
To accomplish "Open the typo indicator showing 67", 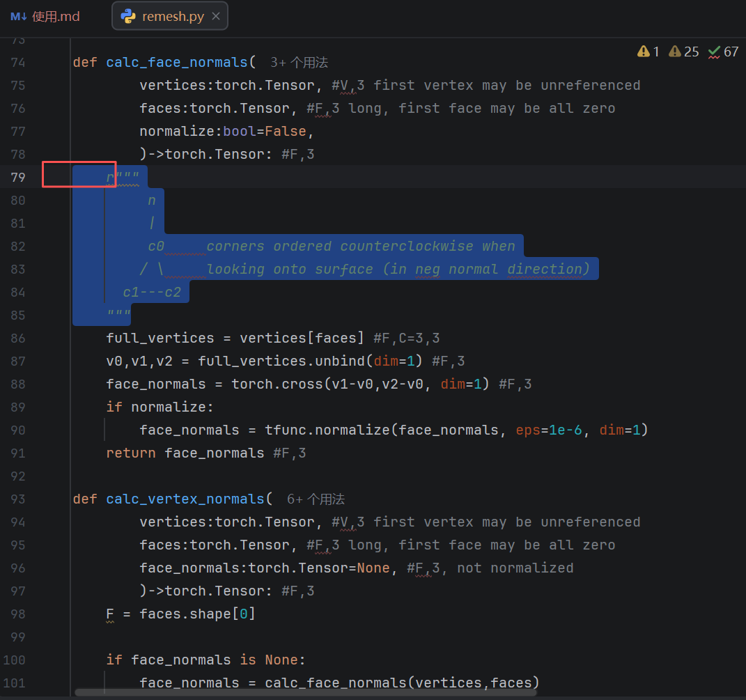I will tap(723, 52).
